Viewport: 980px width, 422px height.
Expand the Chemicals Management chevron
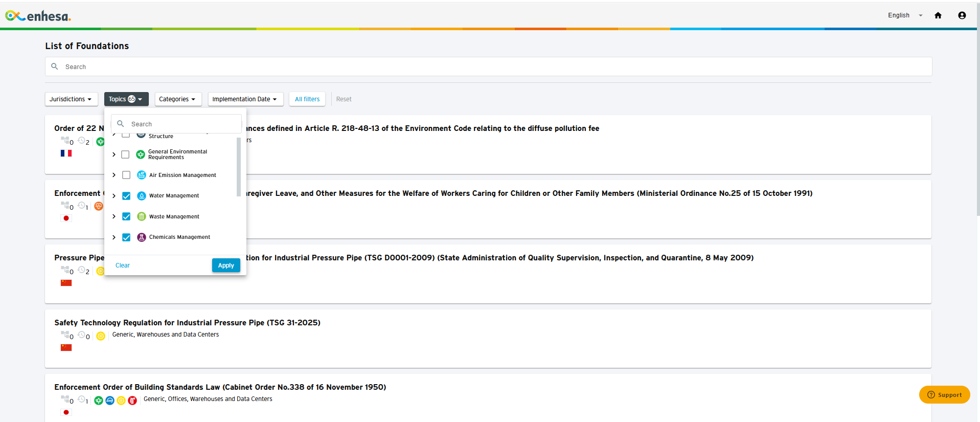tap(114, 237)
